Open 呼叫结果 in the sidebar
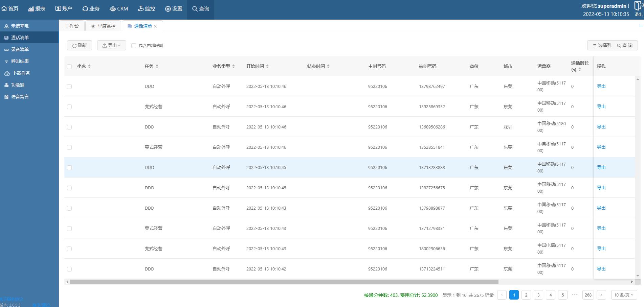The image size is (644, 307). coord(29,61)
